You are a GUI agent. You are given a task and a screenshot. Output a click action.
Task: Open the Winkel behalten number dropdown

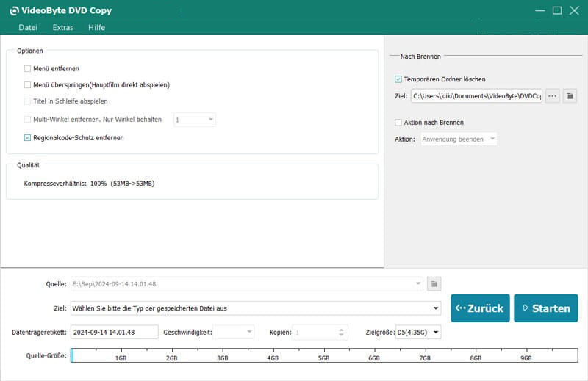pos(195,120)
